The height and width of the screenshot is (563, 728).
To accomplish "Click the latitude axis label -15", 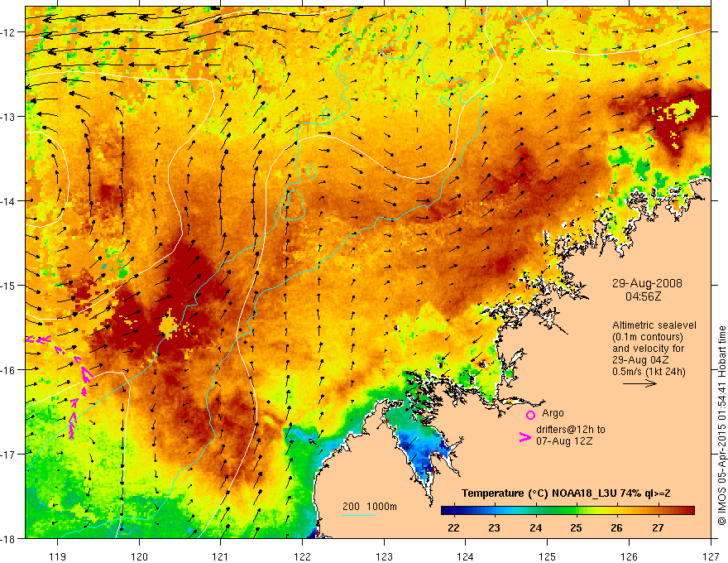I will tap(8, 286).
